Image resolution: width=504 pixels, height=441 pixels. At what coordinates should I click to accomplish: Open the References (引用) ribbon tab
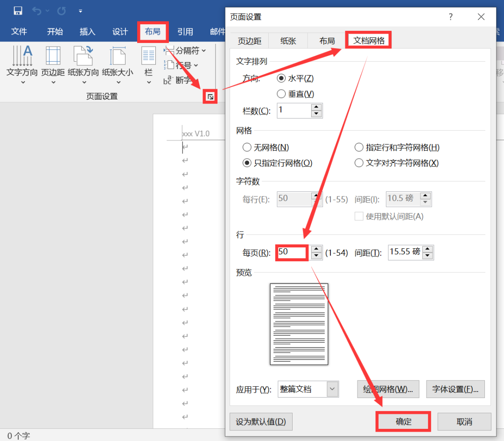tap(185, 31)
